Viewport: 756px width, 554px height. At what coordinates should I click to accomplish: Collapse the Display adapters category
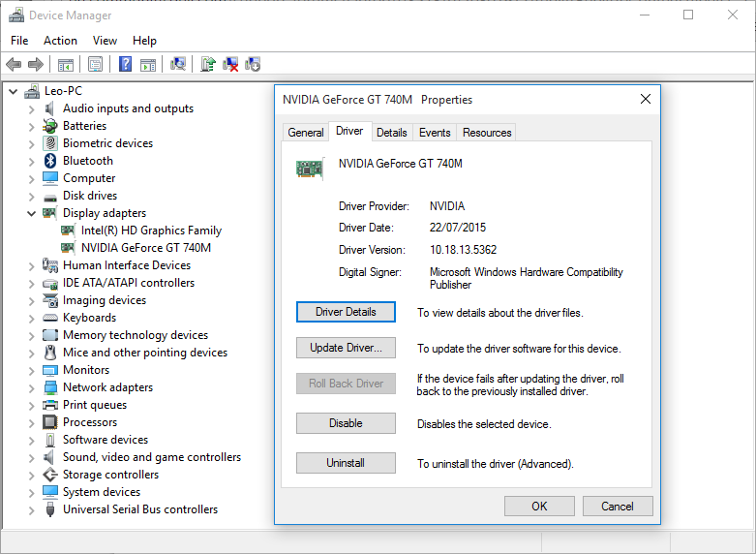click(31, 213)
